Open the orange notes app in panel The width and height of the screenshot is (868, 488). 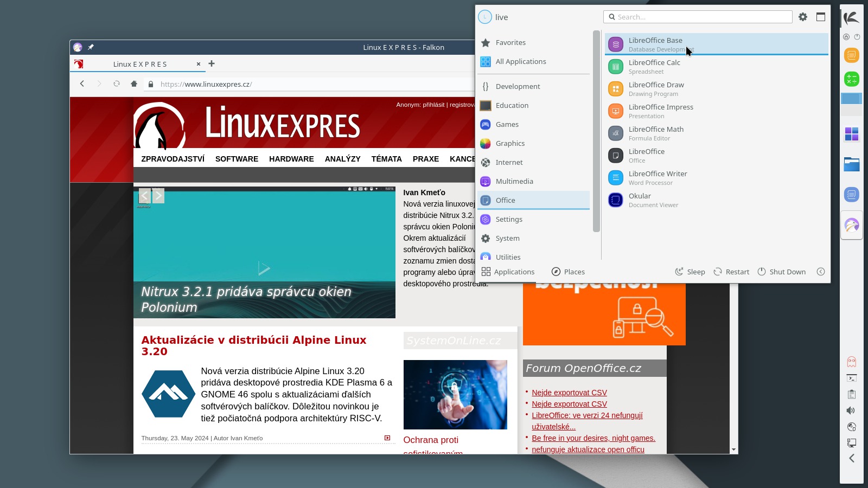click(x=852, y=55)
